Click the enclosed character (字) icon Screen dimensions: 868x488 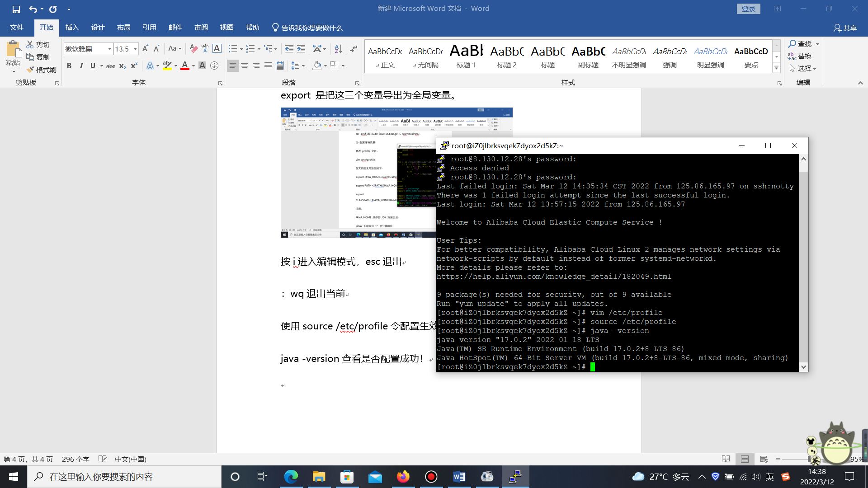(214, 66)
